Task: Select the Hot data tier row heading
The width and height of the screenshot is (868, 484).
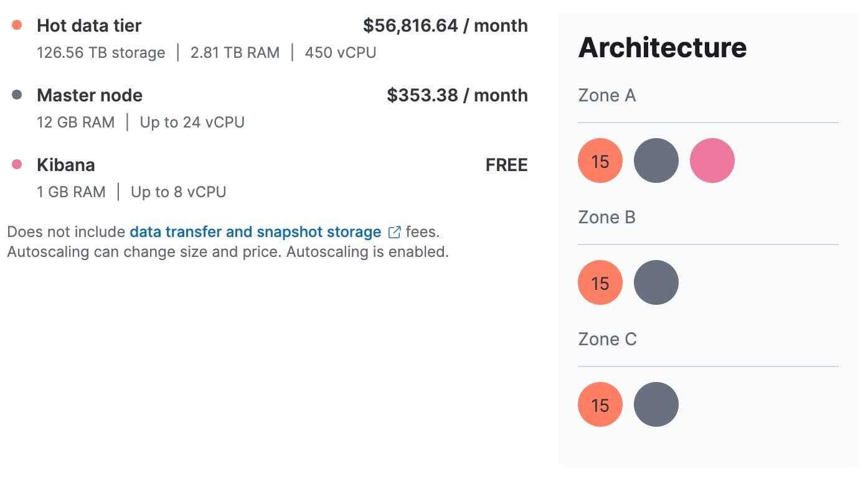Action: pyautogui.click(x=89, y=26)
